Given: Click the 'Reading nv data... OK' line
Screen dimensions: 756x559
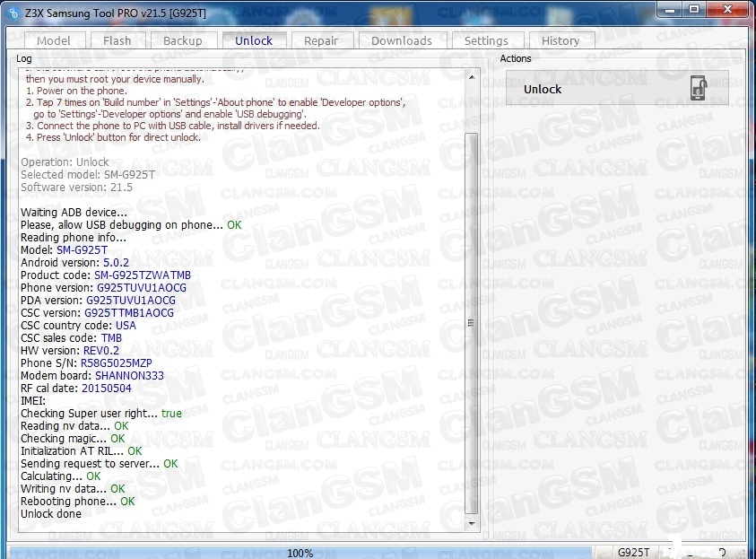Looking at the screenshot, I should pyautogui.click(x=74, y=425).
